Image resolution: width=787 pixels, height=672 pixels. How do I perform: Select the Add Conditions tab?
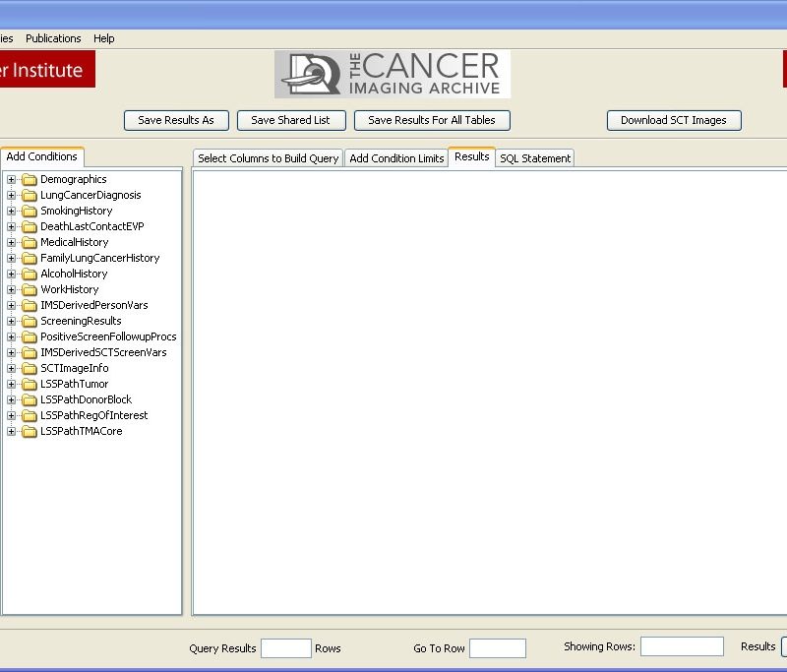click(x=41, y=156)
